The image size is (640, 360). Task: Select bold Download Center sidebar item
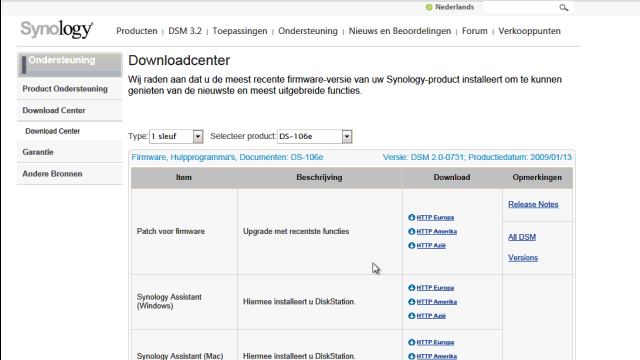point(70,111)
